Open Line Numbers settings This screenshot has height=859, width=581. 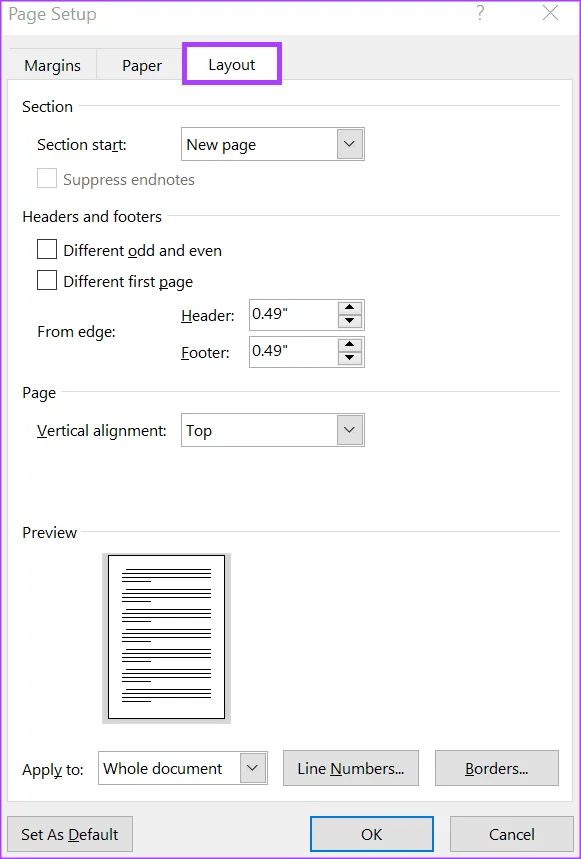pyautogui.click(x=351, y=768)
